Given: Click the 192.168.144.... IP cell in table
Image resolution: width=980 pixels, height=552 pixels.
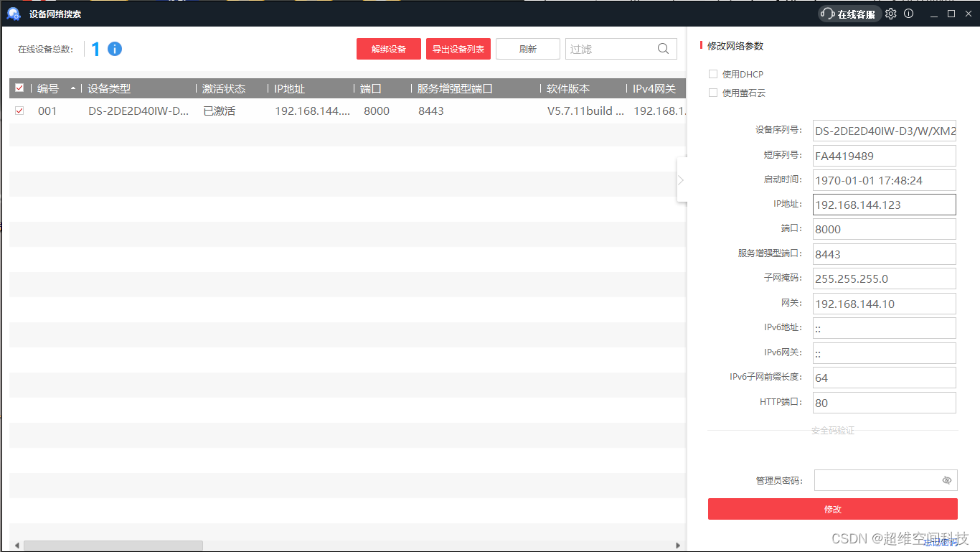Looking at the screenshot, I should tap(313, 111).
